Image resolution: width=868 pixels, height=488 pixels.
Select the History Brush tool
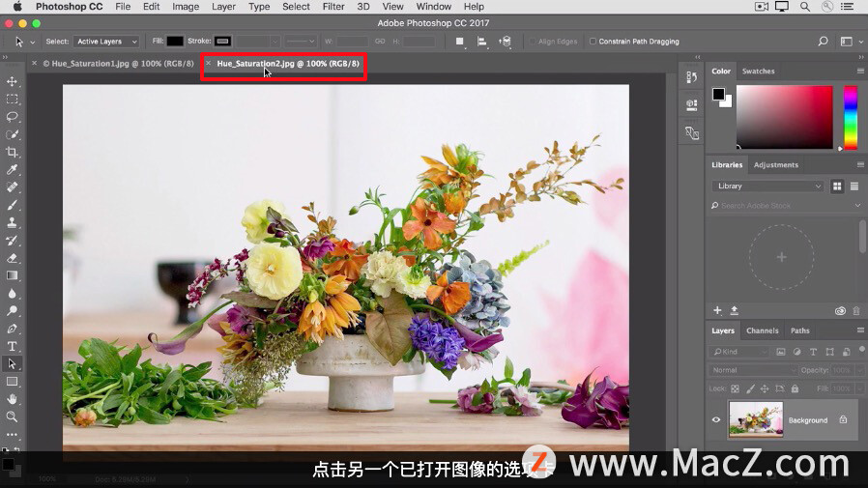pos(12,240)
